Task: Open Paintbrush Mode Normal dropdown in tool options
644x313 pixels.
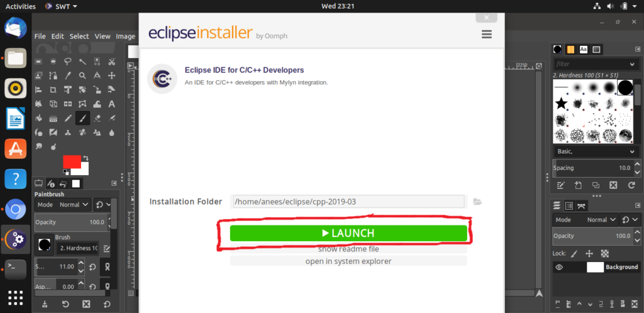Action: [64, 205]
